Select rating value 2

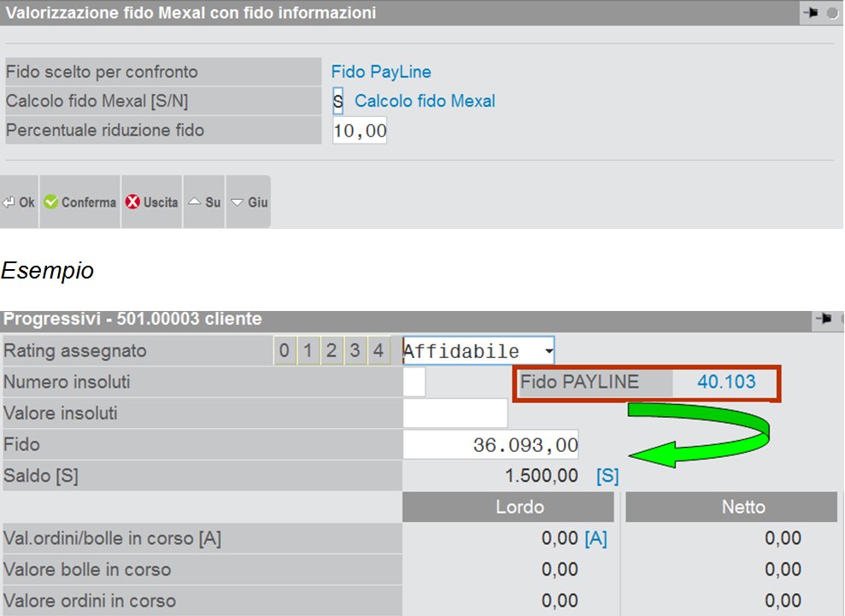pos(331,351)
